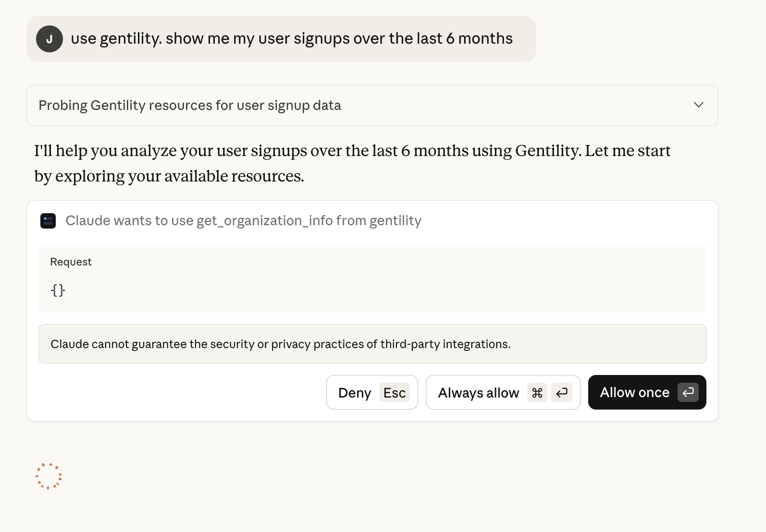Viewport: 766px width, 532px height.
Task: Click the empty {} request payload
Action: coord(58,290)
